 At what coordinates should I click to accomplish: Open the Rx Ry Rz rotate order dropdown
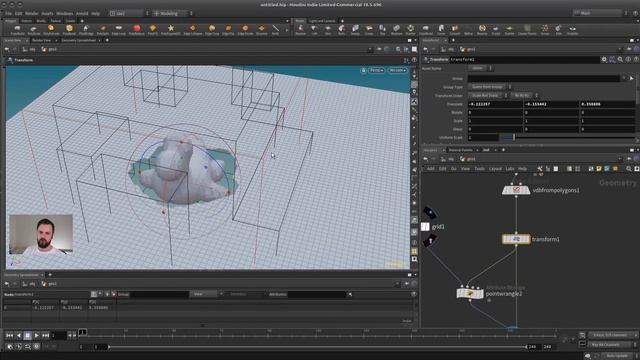[x=524, y=96]
